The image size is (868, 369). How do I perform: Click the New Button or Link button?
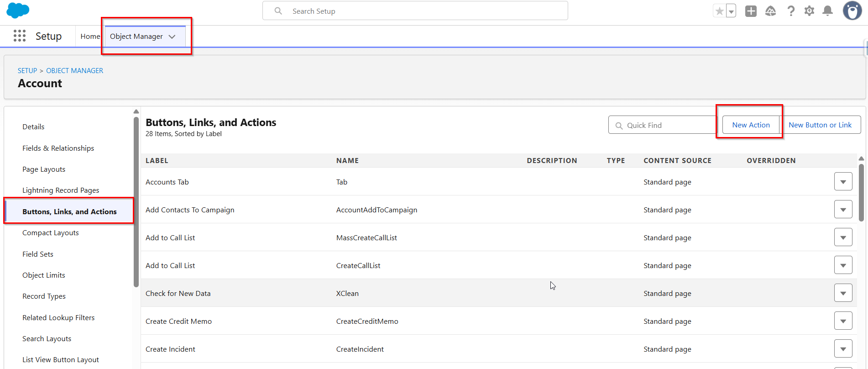(x=820, y=125)
